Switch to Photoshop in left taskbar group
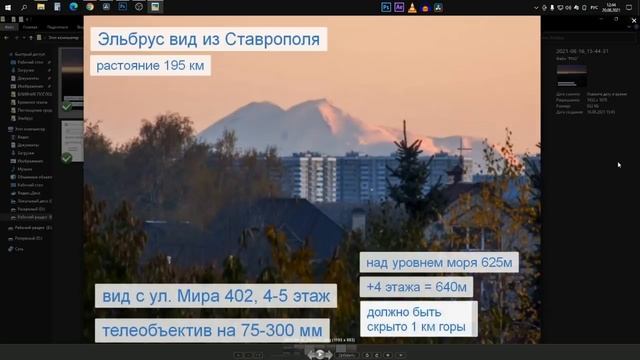 tap(122, 7)
